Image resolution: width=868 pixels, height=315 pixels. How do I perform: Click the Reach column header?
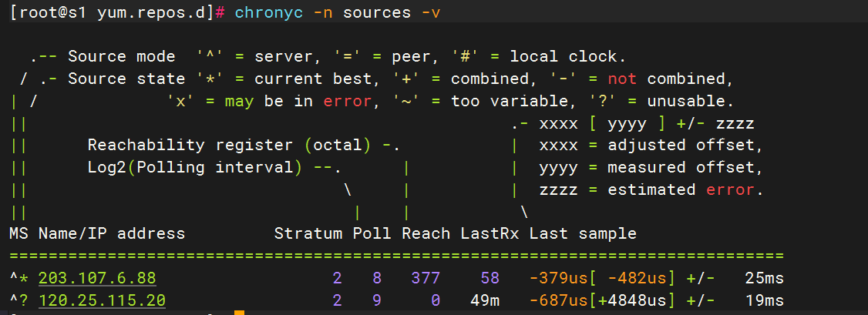tap(426, 234)
